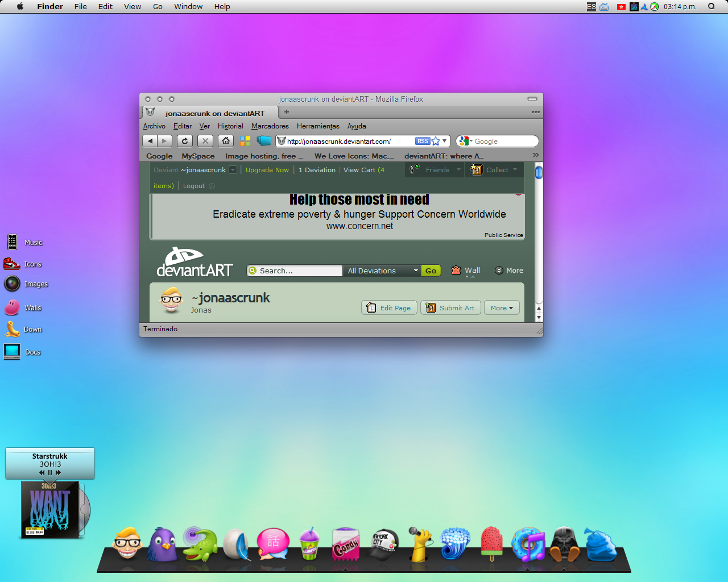Skip to the next track in music widget
Viewport: 728px width, 582px height.
tap(58, 472)
